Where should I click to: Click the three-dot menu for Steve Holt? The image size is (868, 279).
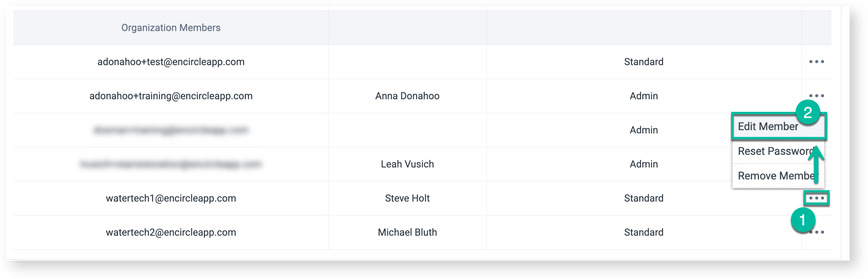817,198
